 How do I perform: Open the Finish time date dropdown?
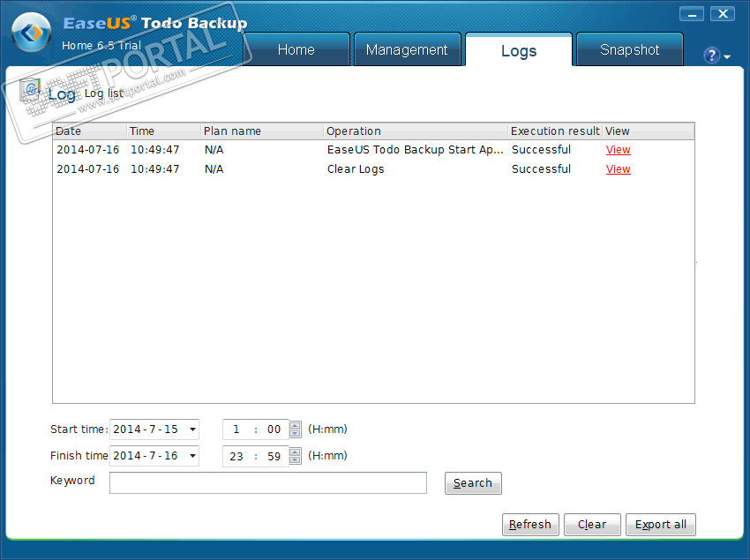[192, 456]
